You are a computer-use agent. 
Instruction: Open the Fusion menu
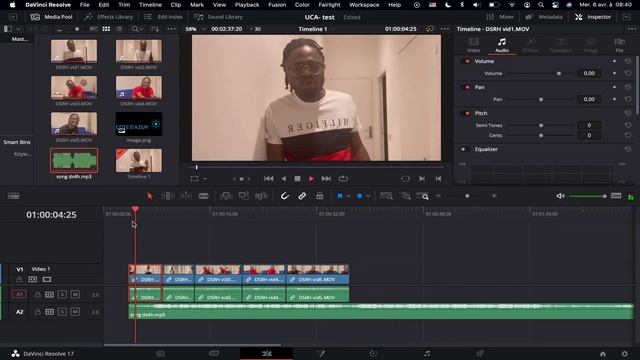277,5
